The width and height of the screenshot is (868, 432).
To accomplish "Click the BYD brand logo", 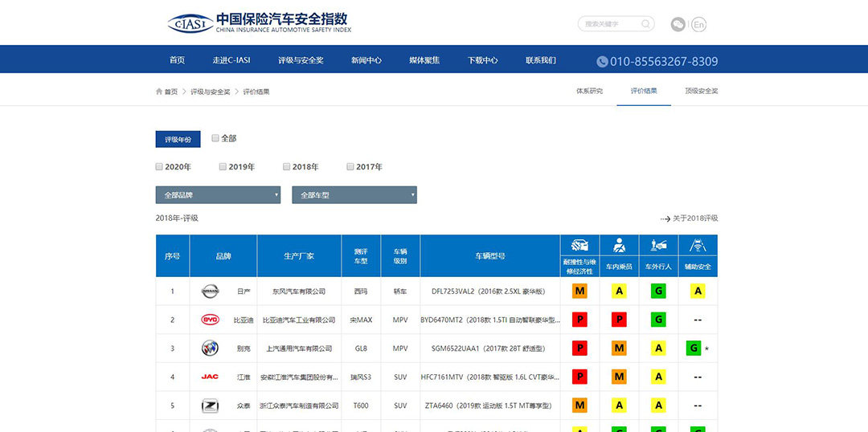I will pos(210,320).
